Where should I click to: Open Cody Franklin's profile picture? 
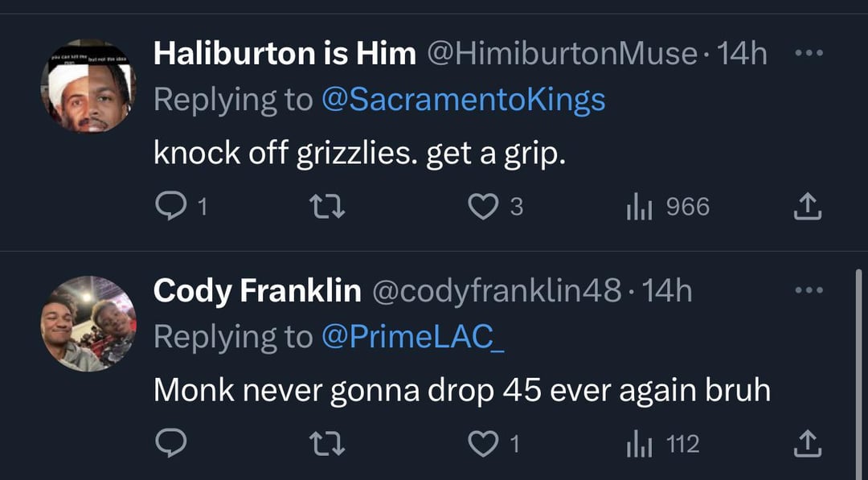pos(88,323)
